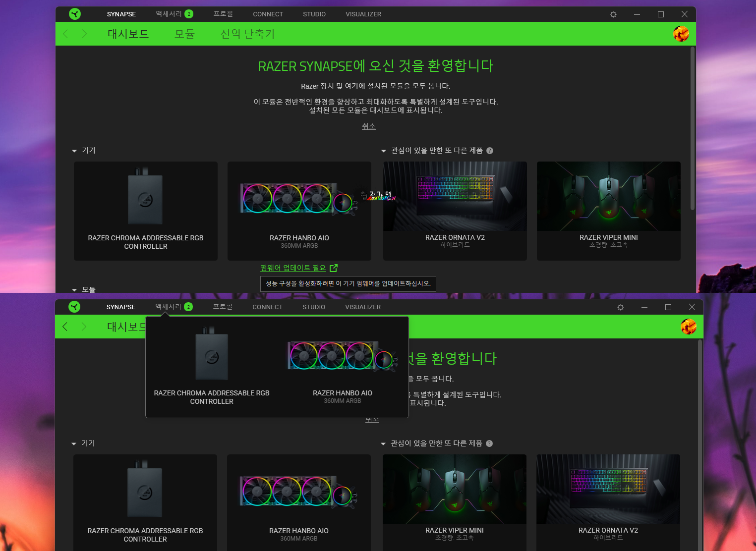Open 프로필 tab in bottom window

[223, 307]
